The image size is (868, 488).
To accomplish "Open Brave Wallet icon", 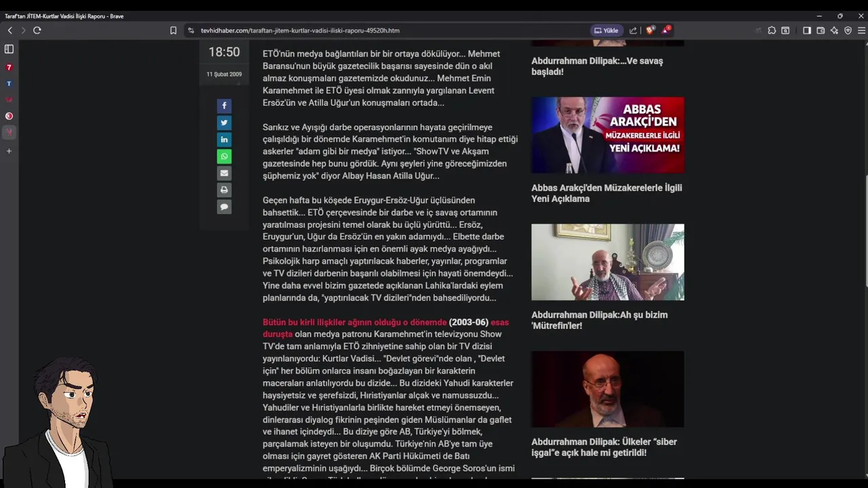I will click(x=821, y=30).
